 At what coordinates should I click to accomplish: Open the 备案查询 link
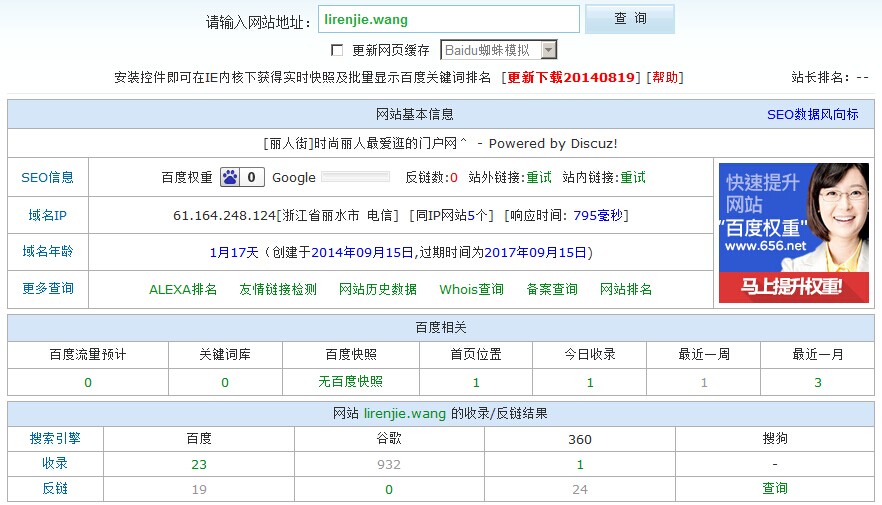[x=552, y=289]
